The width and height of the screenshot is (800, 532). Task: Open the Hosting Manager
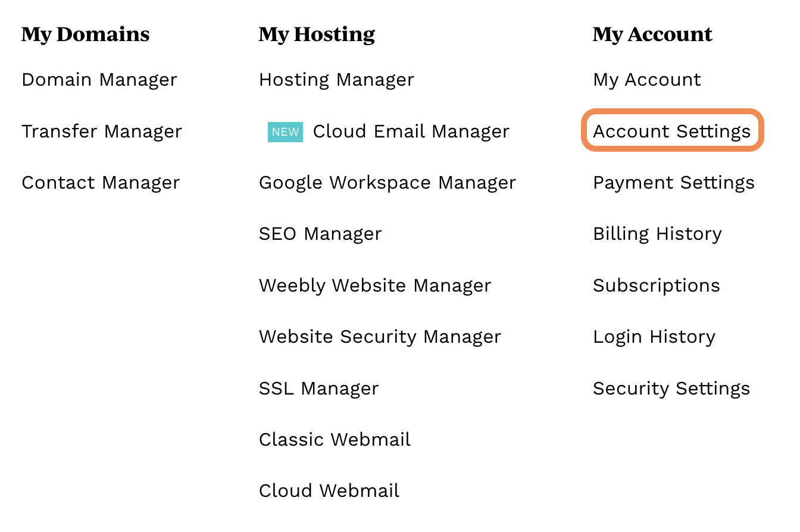(336, 80)
